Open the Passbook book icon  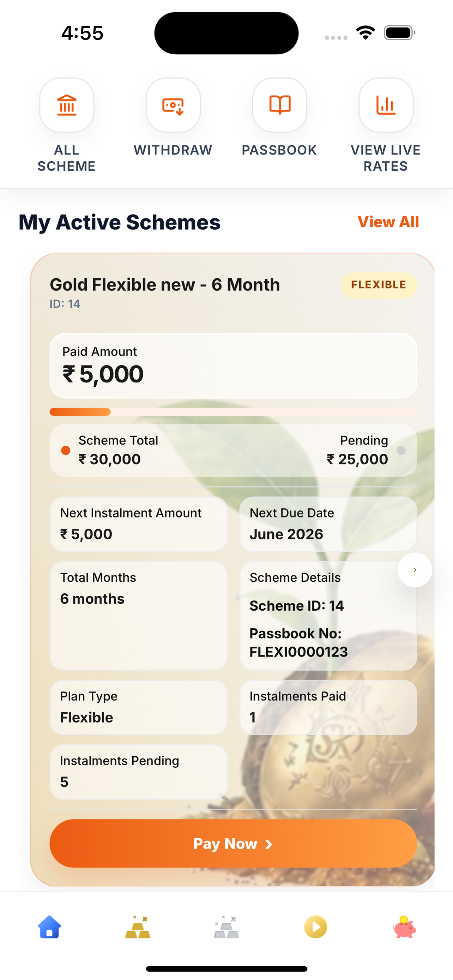(279, 105)
